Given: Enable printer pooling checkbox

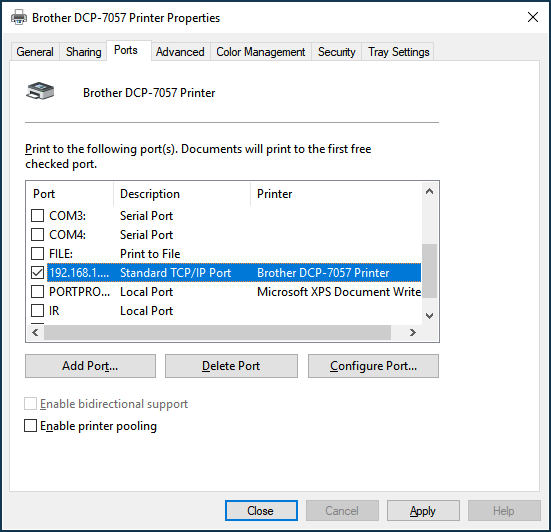Looking at the screenshot, I should point(31,426).
